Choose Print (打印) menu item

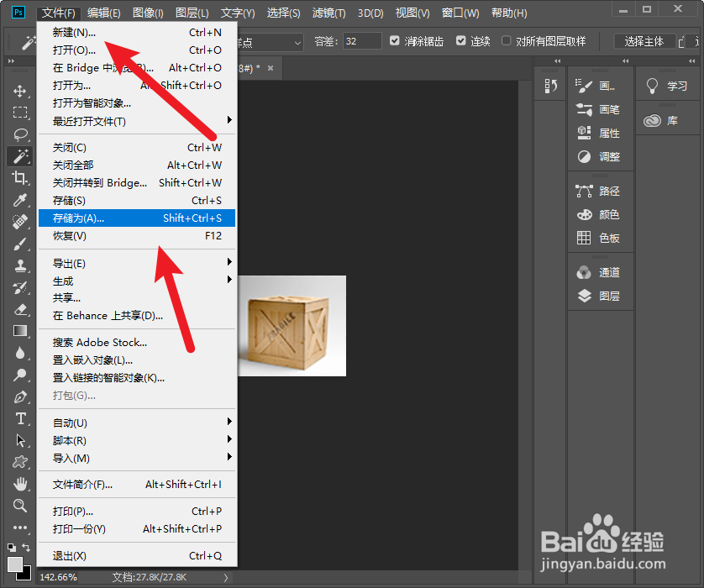pyautogui.click(x=136, y=511)
